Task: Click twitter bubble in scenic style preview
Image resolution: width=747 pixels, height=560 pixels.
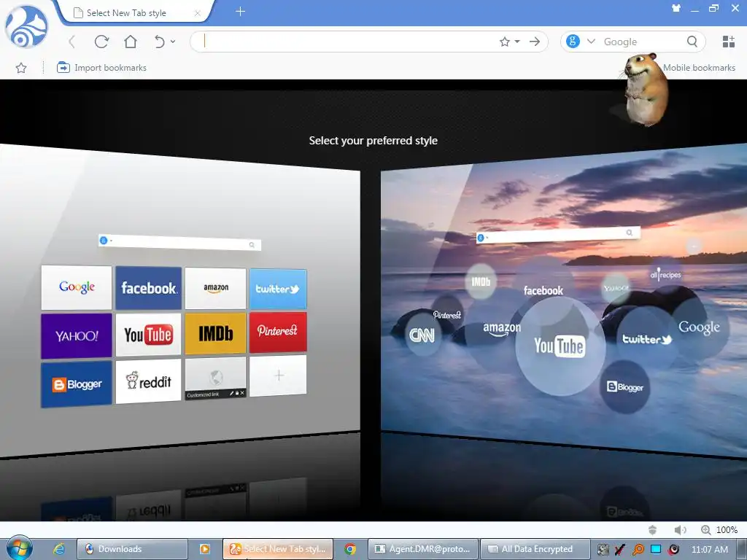Action: [x=646, y=339]
